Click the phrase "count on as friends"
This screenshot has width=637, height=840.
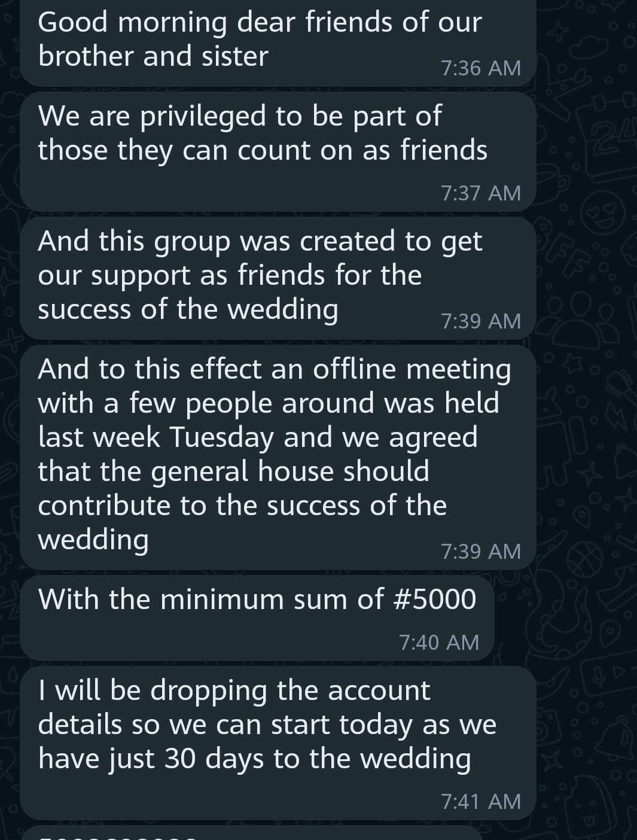click(362, 151)
